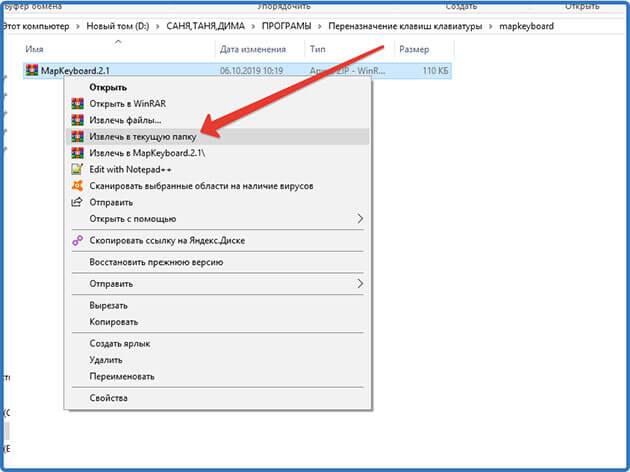Open the Отправить entry above Вырезать
Image resolution: width=630 pixels, height=472 pixels.
217,284
